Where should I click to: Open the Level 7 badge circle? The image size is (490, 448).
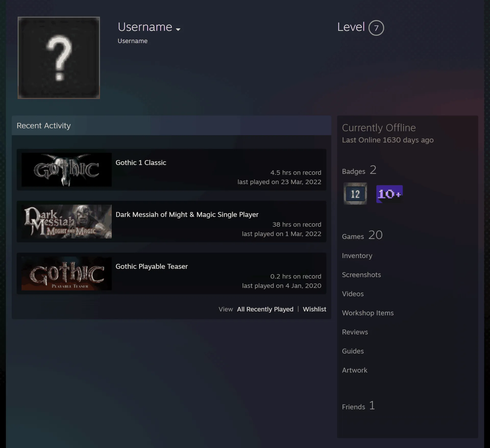click(x=376, y=28)
